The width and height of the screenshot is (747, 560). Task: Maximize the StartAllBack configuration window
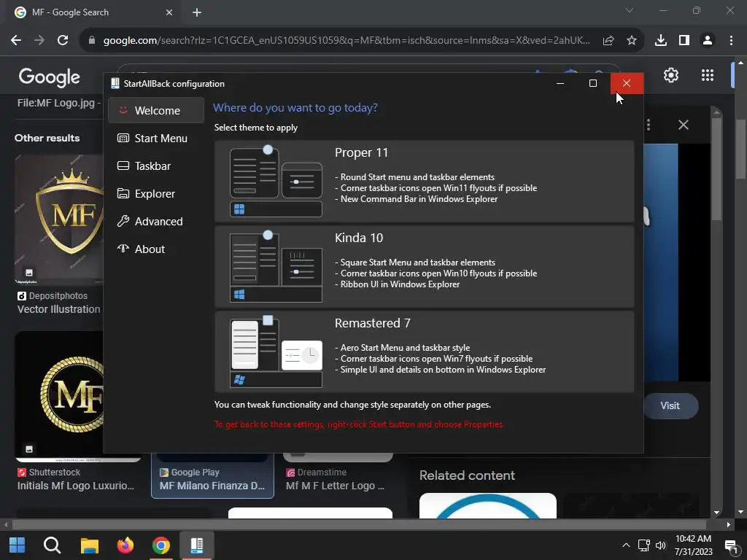point(593,83)
